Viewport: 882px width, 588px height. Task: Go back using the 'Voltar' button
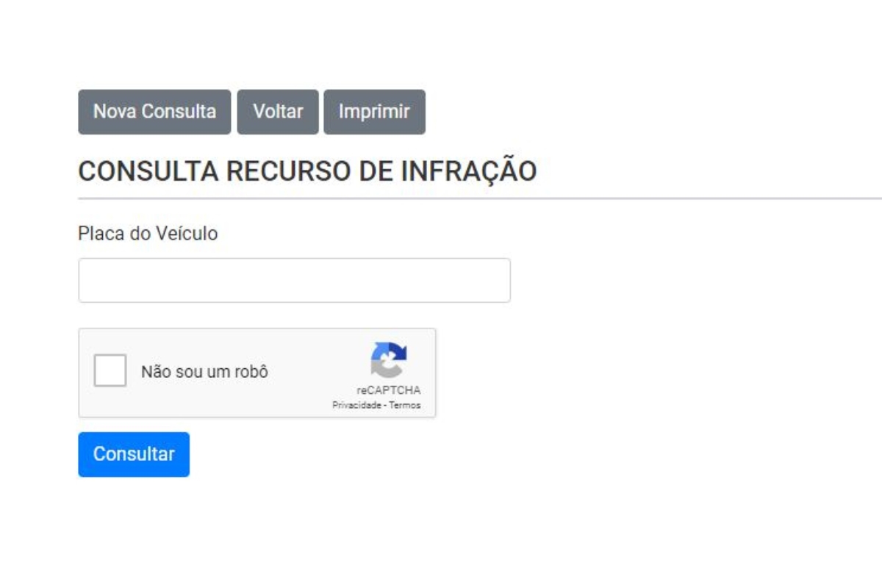click(278, 112)
